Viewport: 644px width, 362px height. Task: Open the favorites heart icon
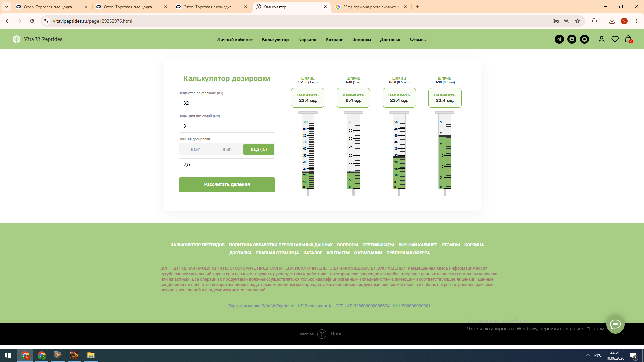(615, 39)
